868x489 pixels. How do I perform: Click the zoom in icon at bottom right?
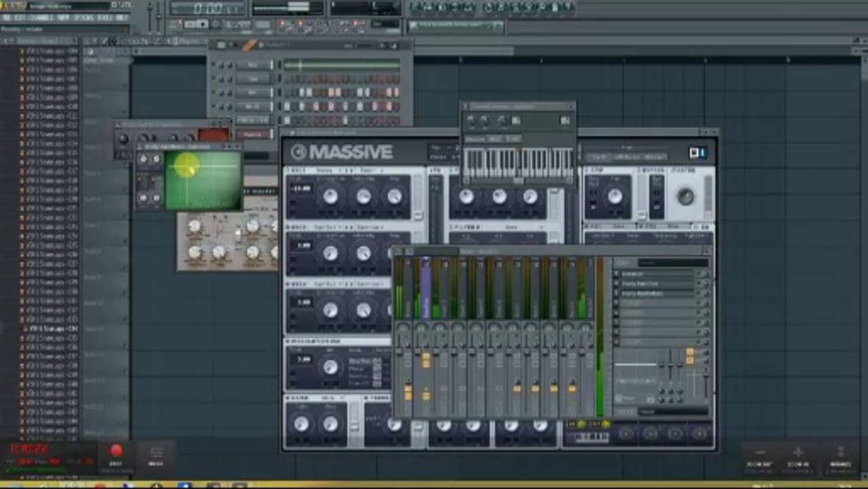(798, 452)
